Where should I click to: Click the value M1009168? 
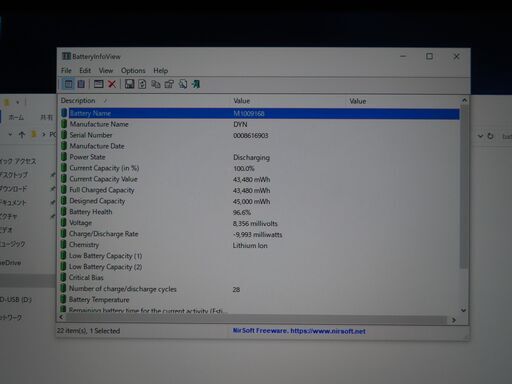tap(249, 113)
